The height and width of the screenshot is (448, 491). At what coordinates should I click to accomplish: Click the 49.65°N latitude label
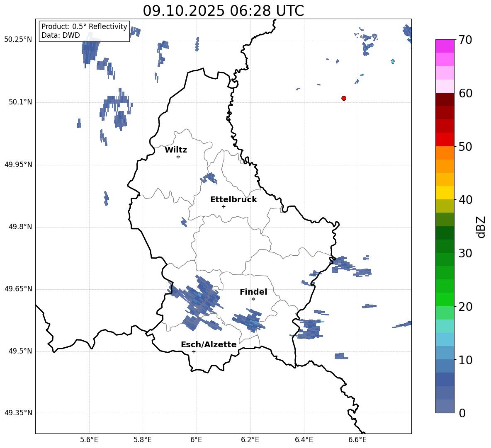(18, 289)
